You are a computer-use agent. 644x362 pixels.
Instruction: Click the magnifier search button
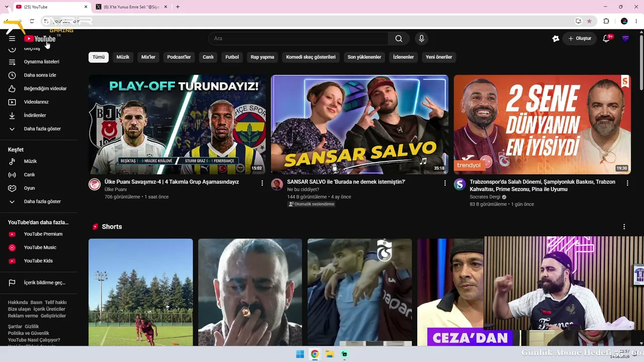click(x=399, y=39)
